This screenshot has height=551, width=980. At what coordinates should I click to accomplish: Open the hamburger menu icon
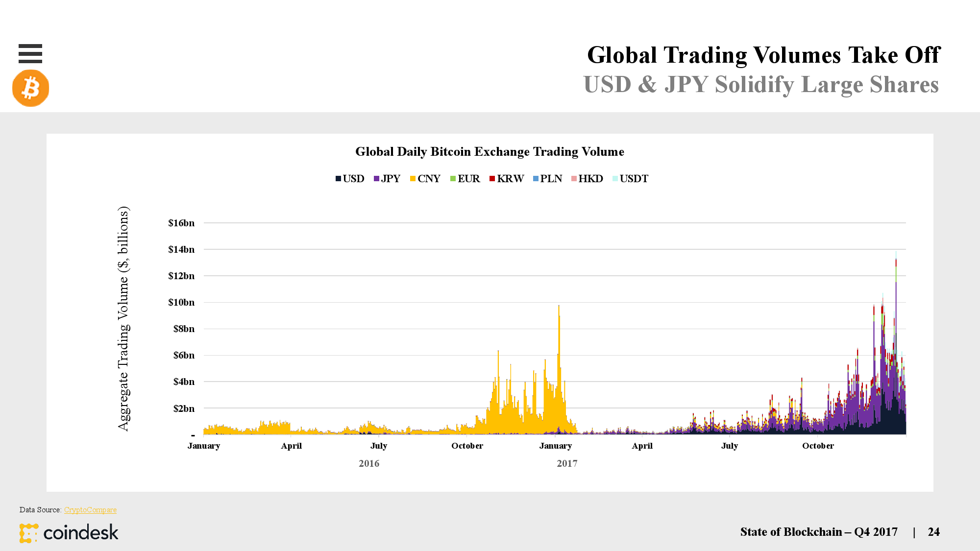[30, 53]
